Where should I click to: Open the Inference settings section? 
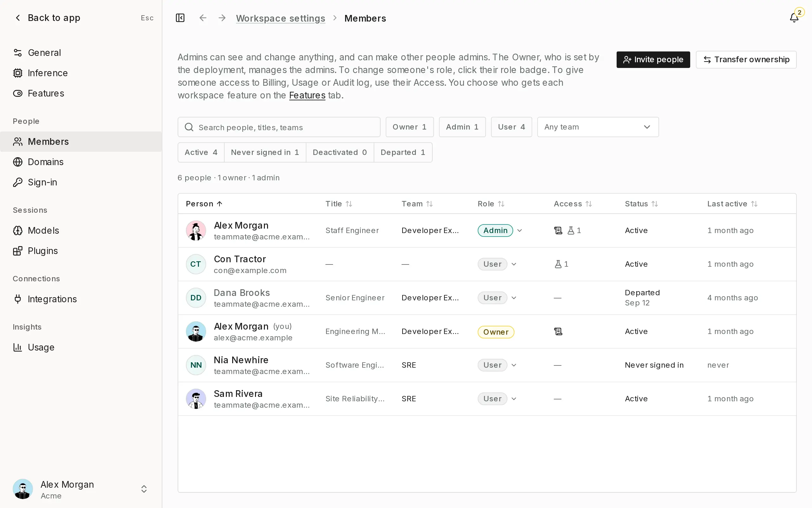81,73
